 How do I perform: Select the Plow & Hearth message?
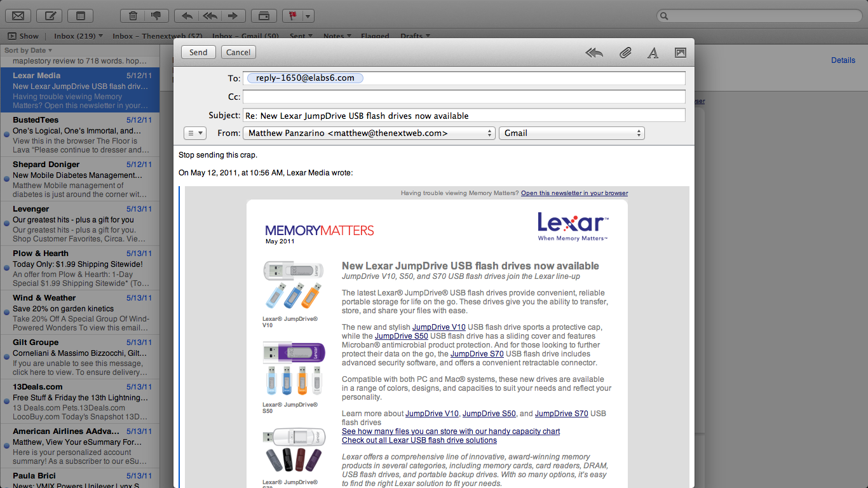[x=80, y=268]
